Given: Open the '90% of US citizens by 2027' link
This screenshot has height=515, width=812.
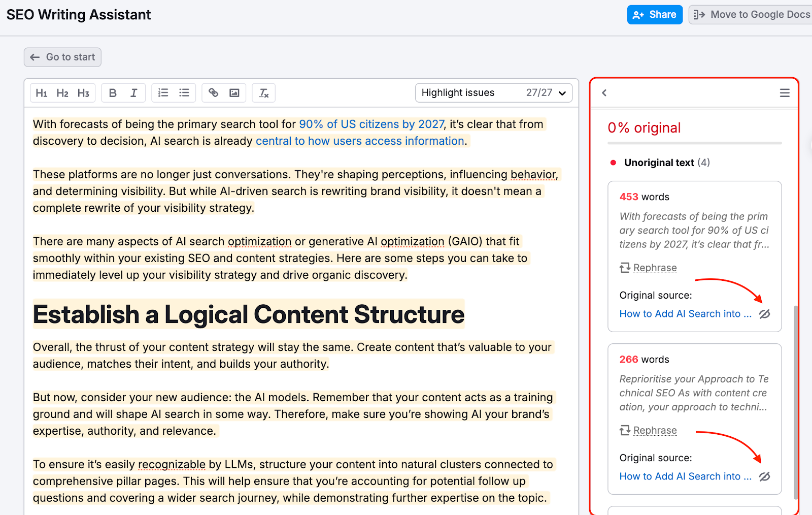Looking at the screenshot, I should [371, 124].
